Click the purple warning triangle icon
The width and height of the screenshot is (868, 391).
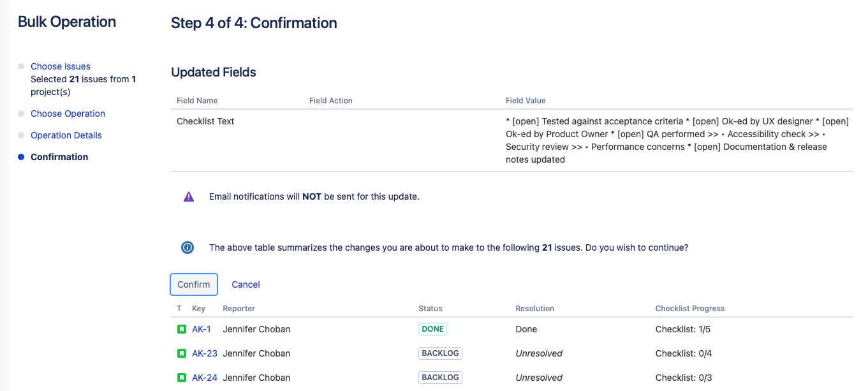[189, 197]
